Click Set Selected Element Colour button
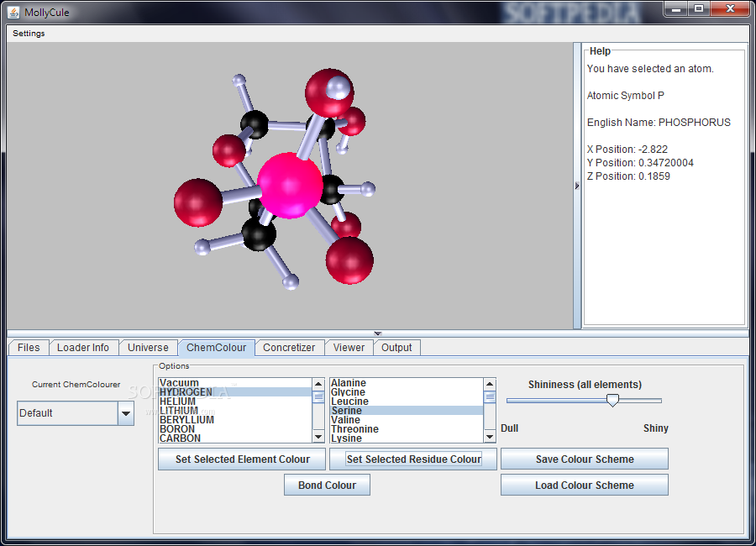This screenshot has height=546, width=756. pos(242,459)
